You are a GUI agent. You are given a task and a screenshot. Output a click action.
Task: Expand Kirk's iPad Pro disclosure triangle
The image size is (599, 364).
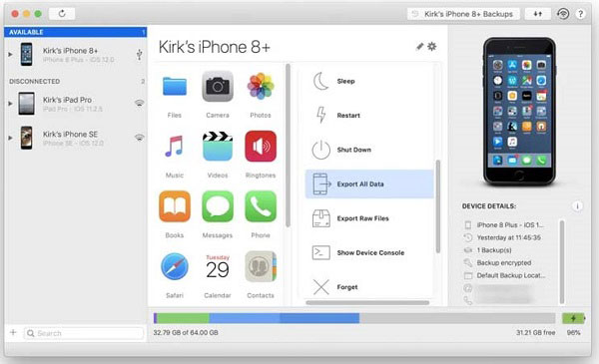10,103
